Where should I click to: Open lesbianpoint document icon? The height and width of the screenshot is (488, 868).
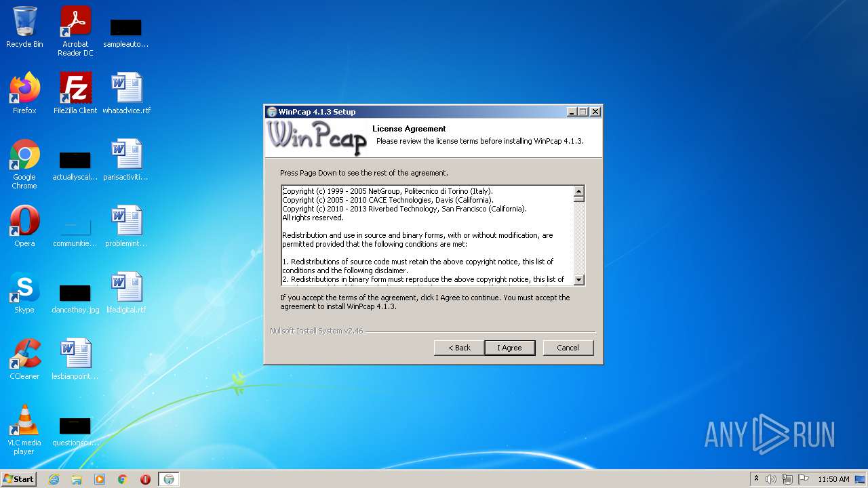tap(75, 359)
